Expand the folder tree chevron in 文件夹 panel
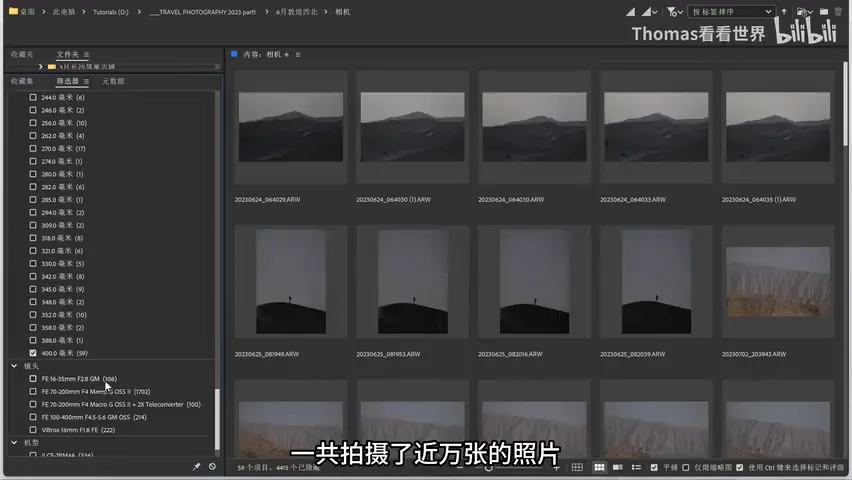 [x=40, y=67]
